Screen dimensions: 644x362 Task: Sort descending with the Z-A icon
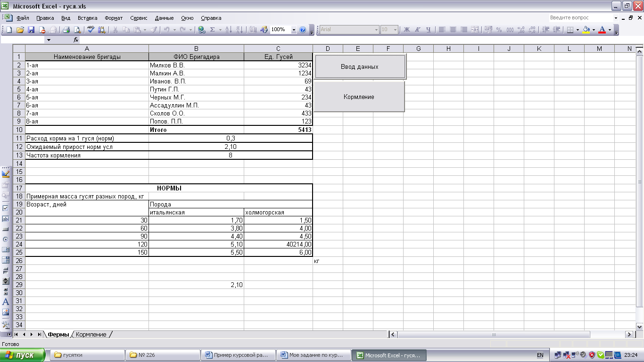(x=239, y=30)
